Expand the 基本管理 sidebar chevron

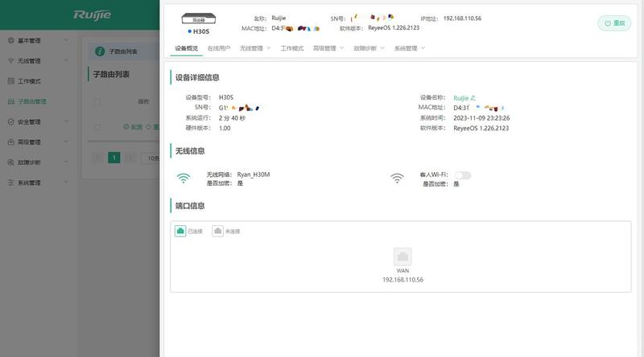click(66, 41)
